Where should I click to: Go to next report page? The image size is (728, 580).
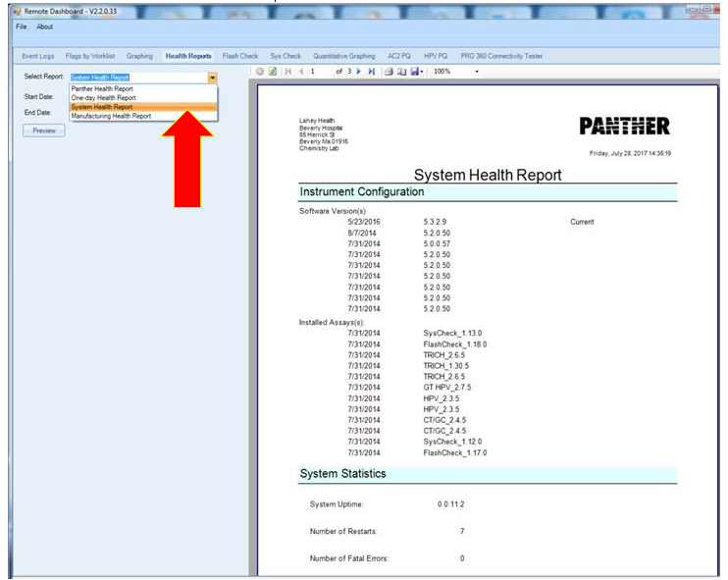(359, 72)
